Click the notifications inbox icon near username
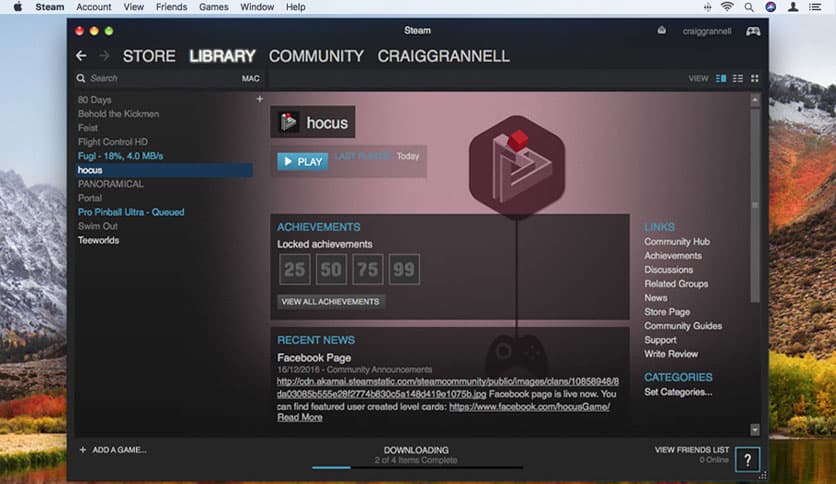This screenshot has height=484, width=836. (661, 30)
